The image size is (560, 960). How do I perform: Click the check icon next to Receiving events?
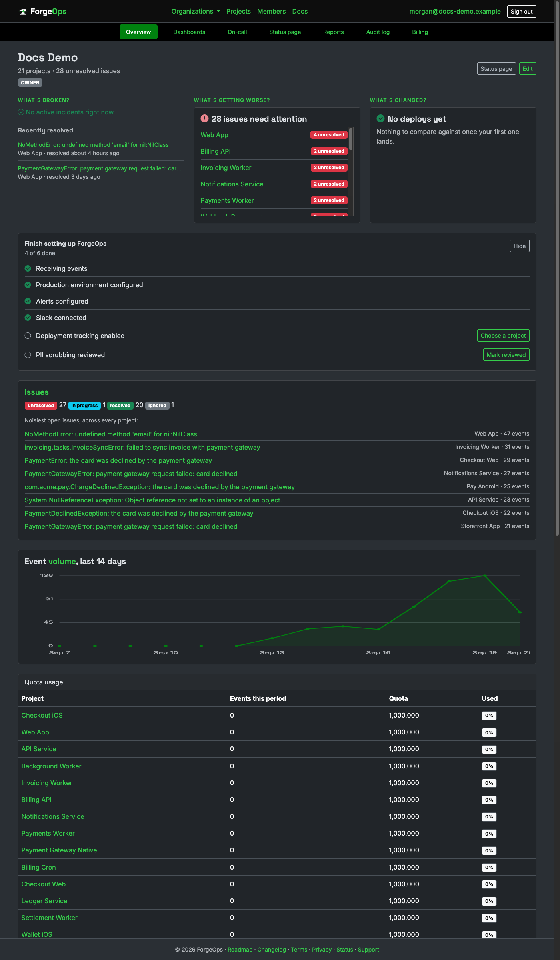click(28, 268)
